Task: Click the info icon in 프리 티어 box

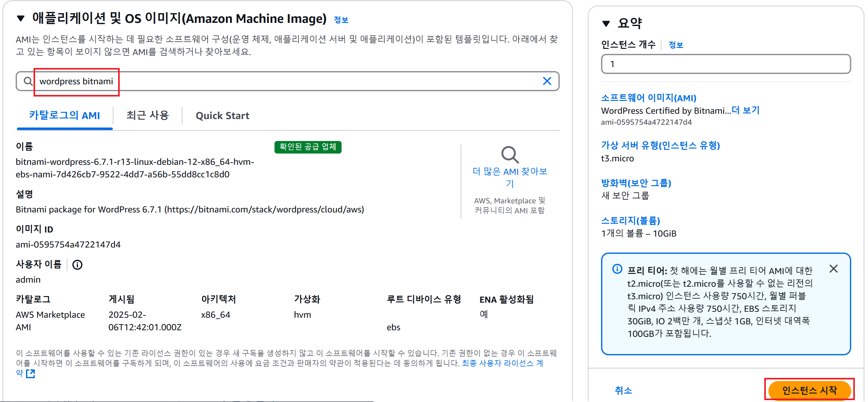Action: 617,269
